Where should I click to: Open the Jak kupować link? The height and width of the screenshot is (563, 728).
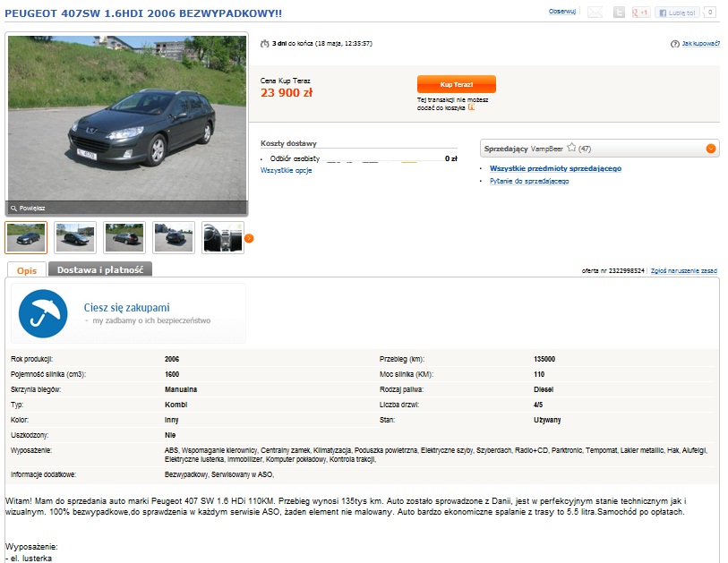(x=700, y=44)
